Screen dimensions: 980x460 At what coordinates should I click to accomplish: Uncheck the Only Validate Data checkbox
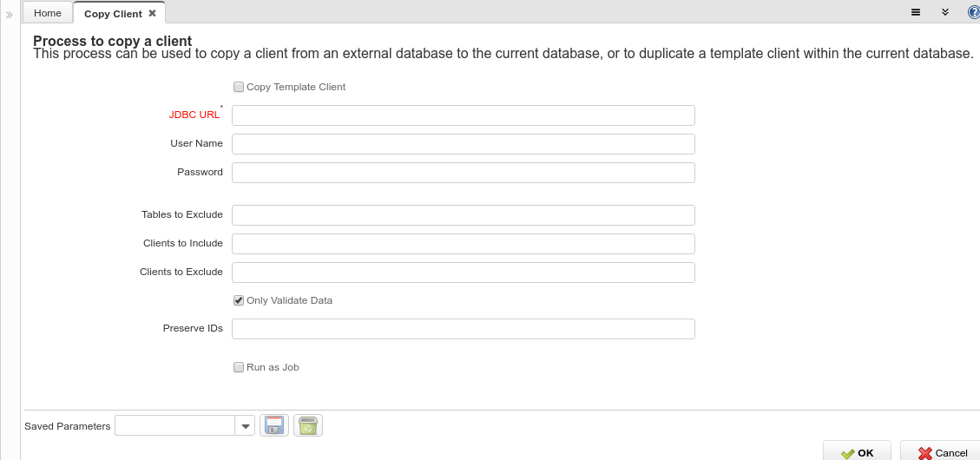coord(239,300)
